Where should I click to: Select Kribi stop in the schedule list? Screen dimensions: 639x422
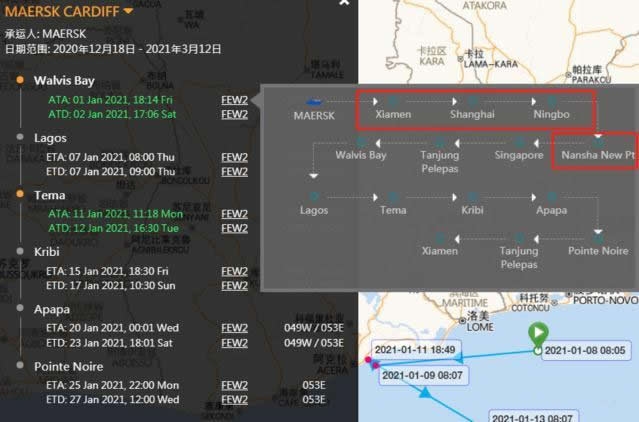click(x=47, y=252)
